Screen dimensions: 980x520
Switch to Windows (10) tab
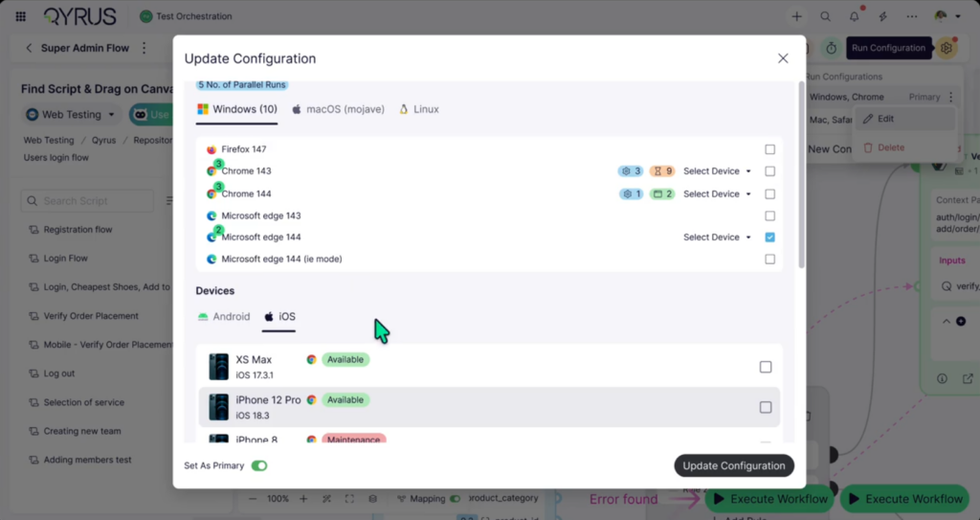pyautogui.click(x=237, y=109)
